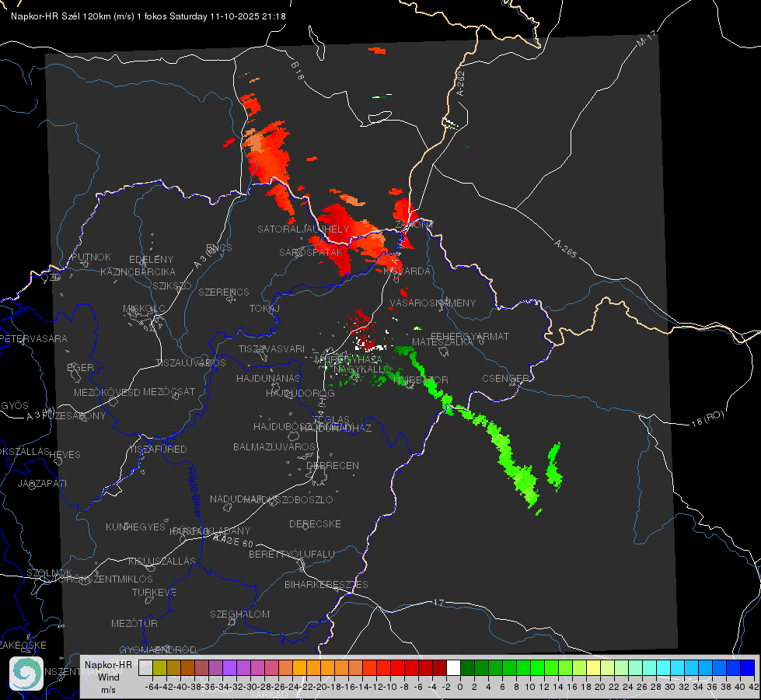This screenshot has width=761, height=700.
Task: Click the KISVÁRDA city label
Action: [x=407, y=271]
